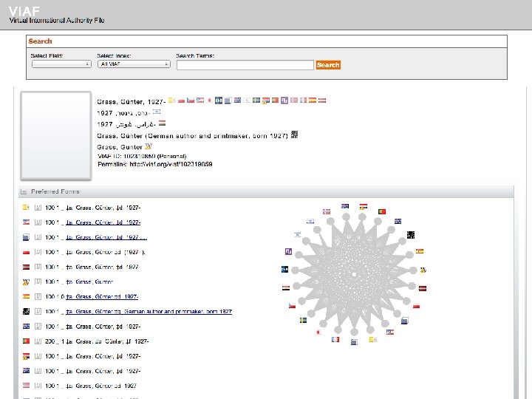Open the Select Index dropdown showing All VIAF

tap(134, 64)
